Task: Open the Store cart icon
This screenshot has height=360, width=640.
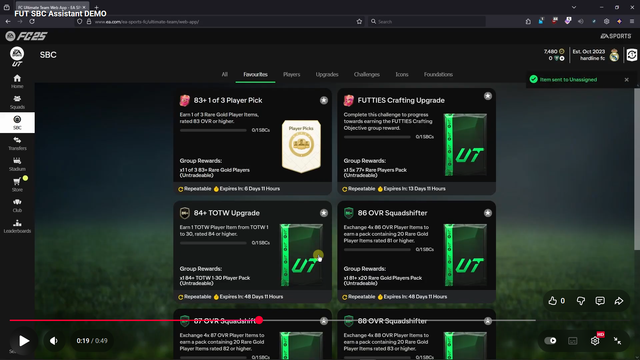Action: [17, 182]
